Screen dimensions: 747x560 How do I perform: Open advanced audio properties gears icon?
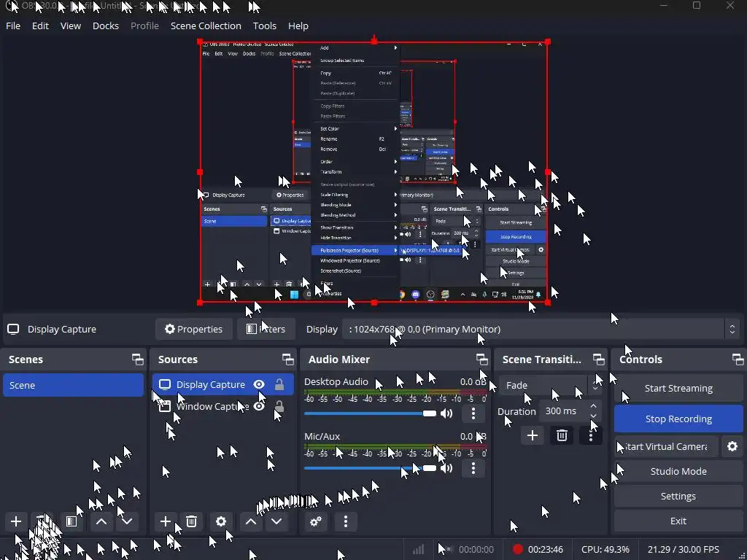pyautogui.click(x=316, y=521)
